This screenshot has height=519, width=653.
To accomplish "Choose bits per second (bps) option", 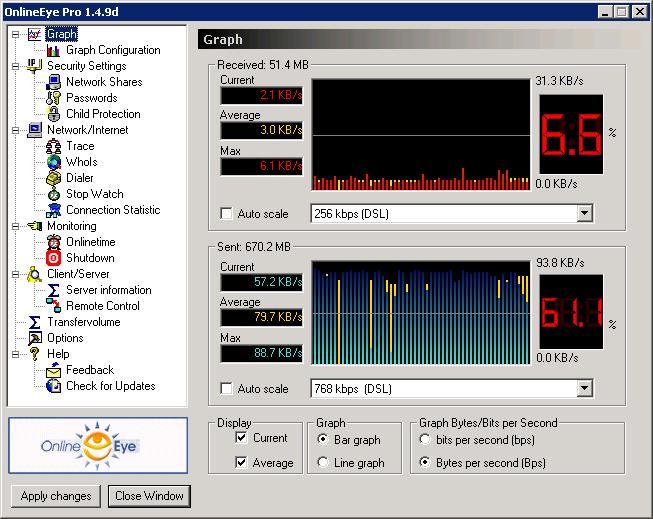I will pos(425,439).
